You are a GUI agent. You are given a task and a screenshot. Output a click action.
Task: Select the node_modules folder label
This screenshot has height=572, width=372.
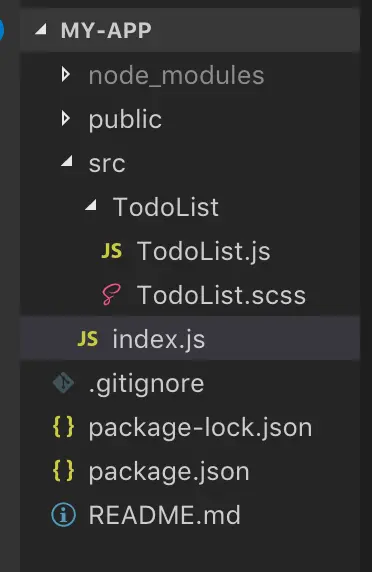(177, 76)
